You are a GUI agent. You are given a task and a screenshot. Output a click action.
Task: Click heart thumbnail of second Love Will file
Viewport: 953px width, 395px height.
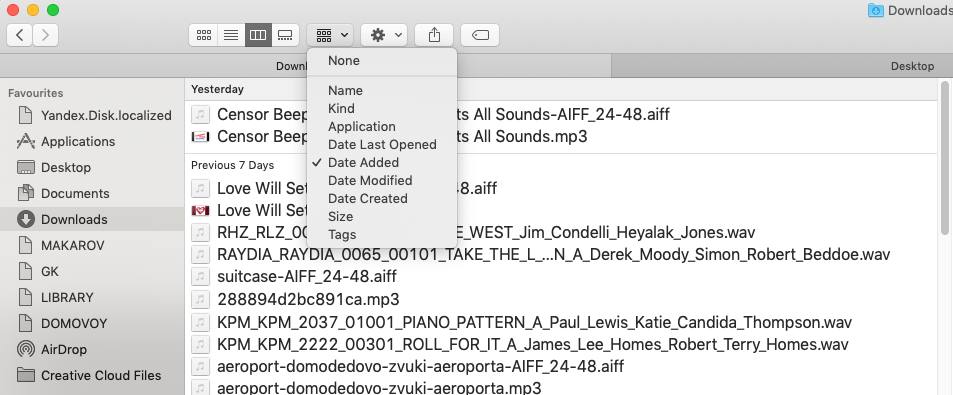tap(200, 210)
